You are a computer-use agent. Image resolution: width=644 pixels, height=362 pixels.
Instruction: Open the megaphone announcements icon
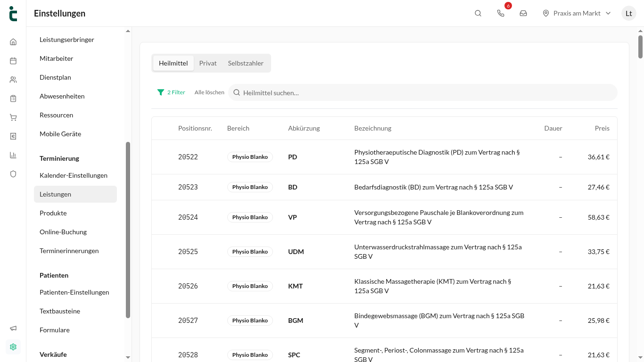tap(13, 328)
